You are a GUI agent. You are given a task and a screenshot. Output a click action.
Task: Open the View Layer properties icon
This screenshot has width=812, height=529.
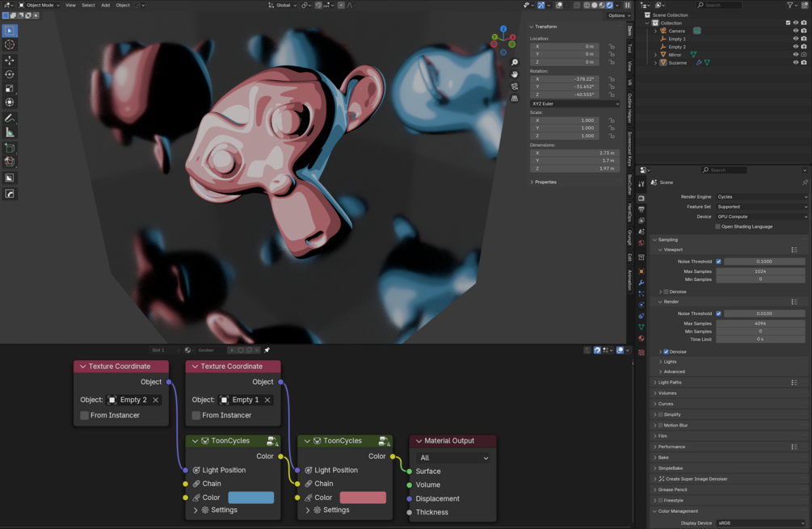[x=642, y=220]
